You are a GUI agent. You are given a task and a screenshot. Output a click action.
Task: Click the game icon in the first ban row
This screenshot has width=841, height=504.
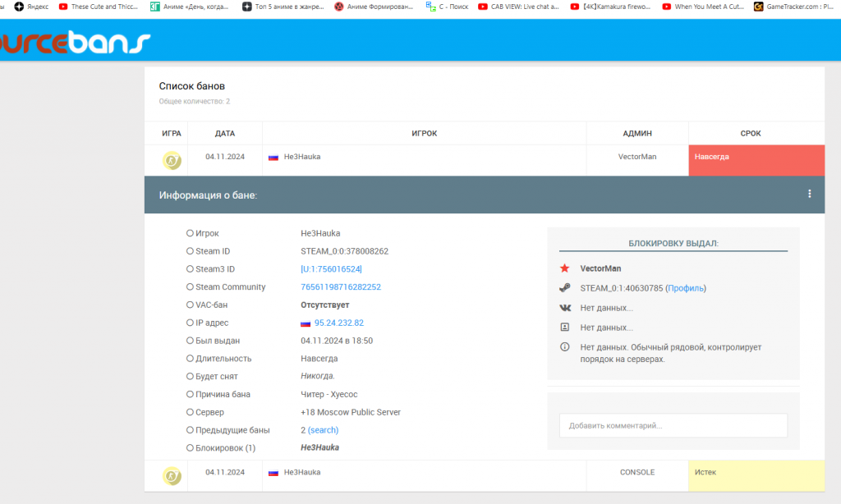click(x=172, y=160)
